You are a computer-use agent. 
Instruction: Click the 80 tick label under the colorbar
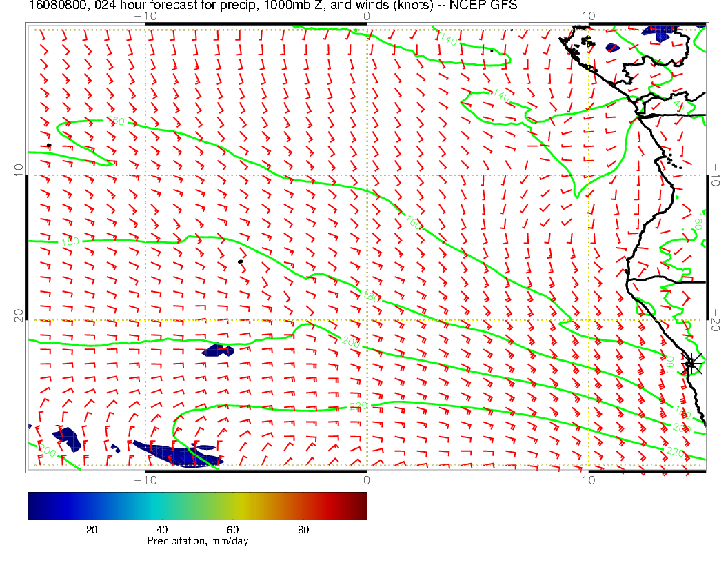(303, 529)
